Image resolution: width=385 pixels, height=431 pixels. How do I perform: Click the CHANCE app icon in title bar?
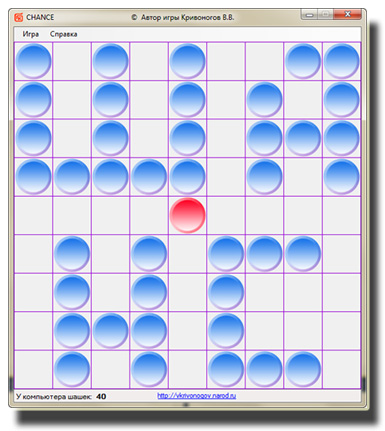19,17
